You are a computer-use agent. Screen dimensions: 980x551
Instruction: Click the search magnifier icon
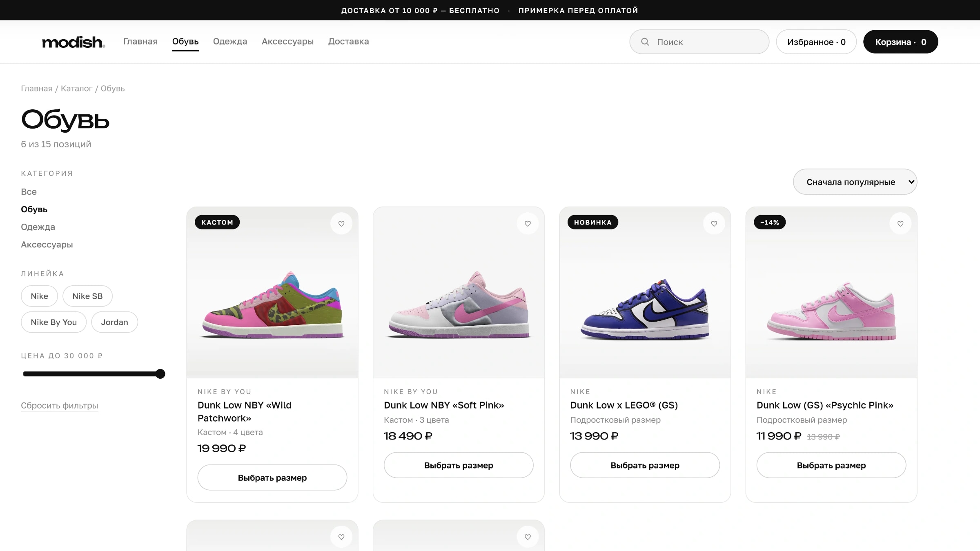tap(645, 42)
